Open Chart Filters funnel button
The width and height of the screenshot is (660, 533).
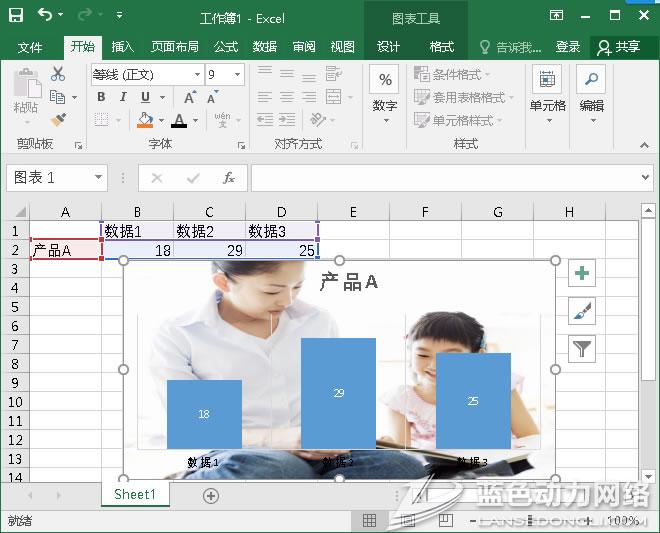pos(582,348)
